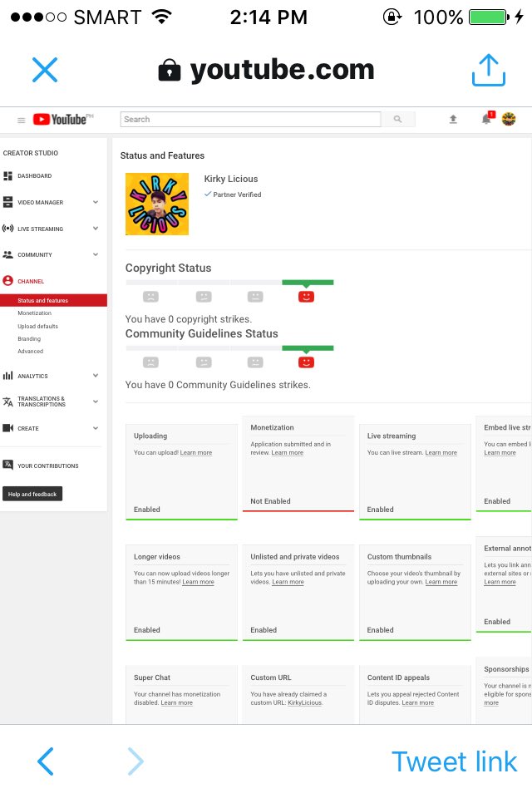Click the youtube.com address text
Image resolution: width=532 pixels, height=798 pixels.
(x=282, y=70)
